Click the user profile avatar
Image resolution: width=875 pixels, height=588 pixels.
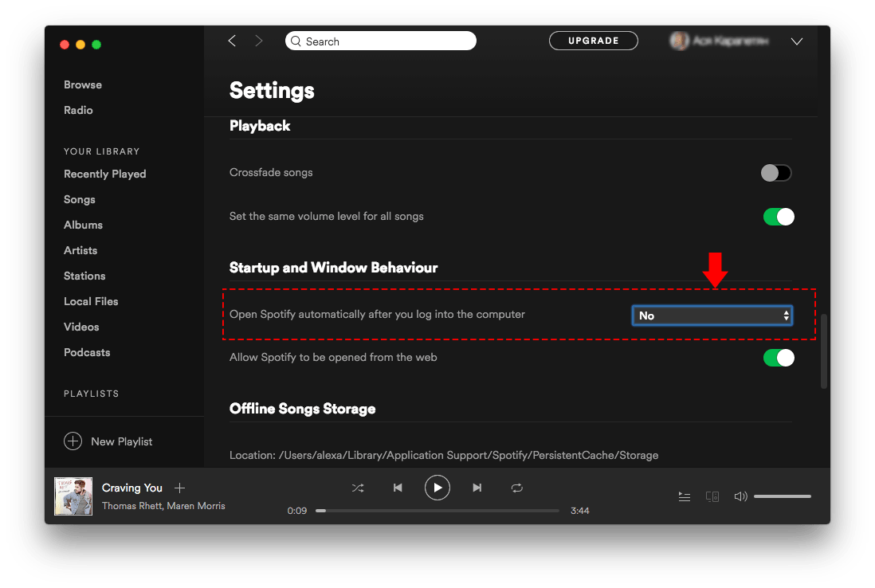click(679, 41)
